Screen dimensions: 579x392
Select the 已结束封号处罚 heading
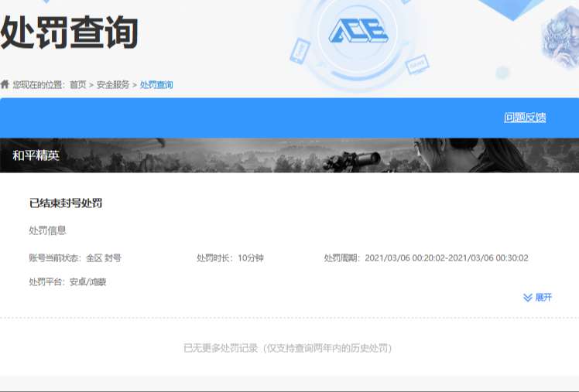coord(66,203)
